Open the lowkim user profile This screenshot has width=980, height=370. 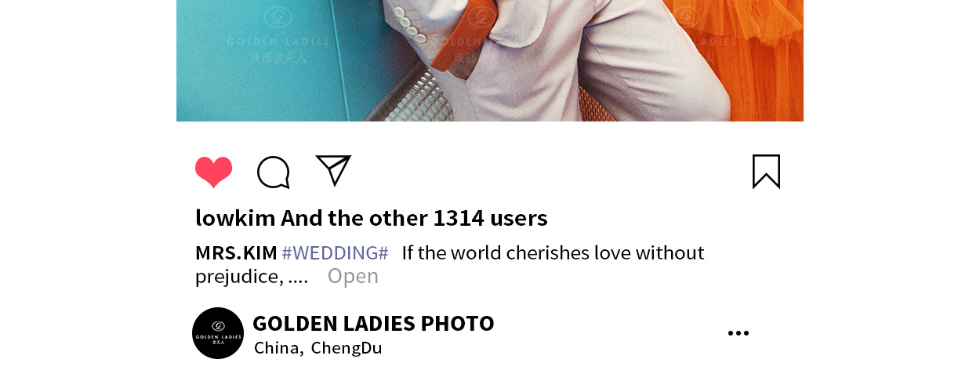(235, 218)
